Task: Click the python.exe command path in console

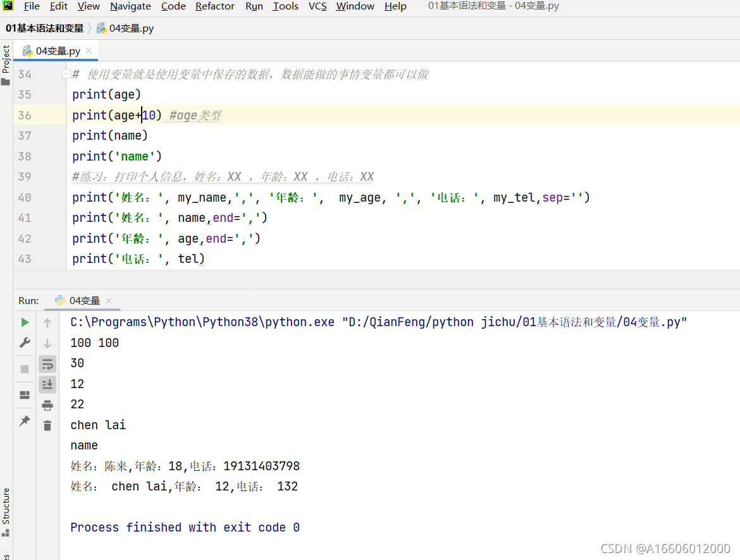Action: pyautogui.click(x=202, y=322)
